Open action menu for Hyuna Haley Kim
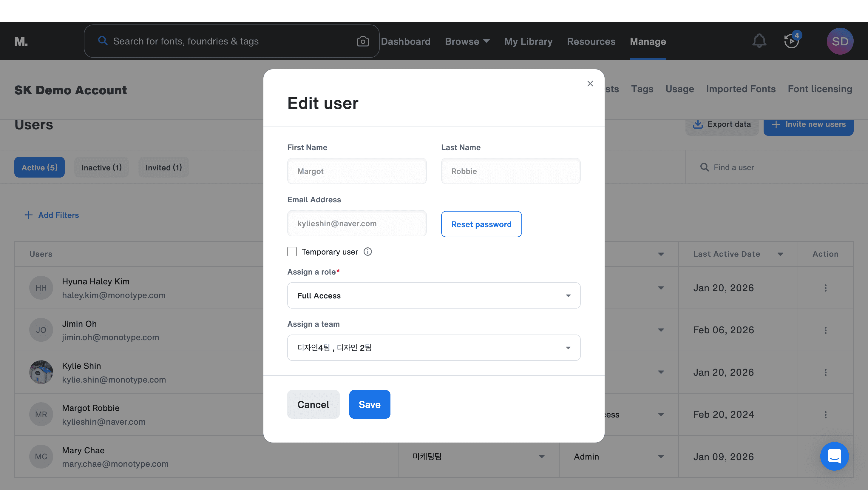 825,288
